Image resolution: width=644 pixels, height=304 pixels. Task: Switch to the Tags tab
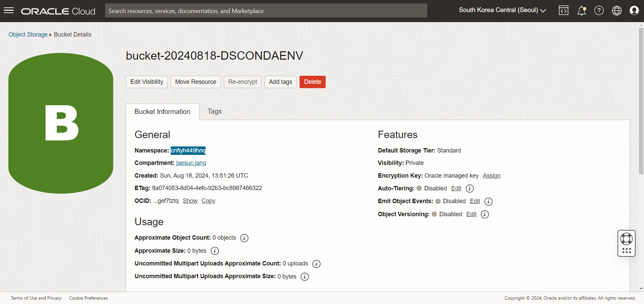[x=215, y=111]
